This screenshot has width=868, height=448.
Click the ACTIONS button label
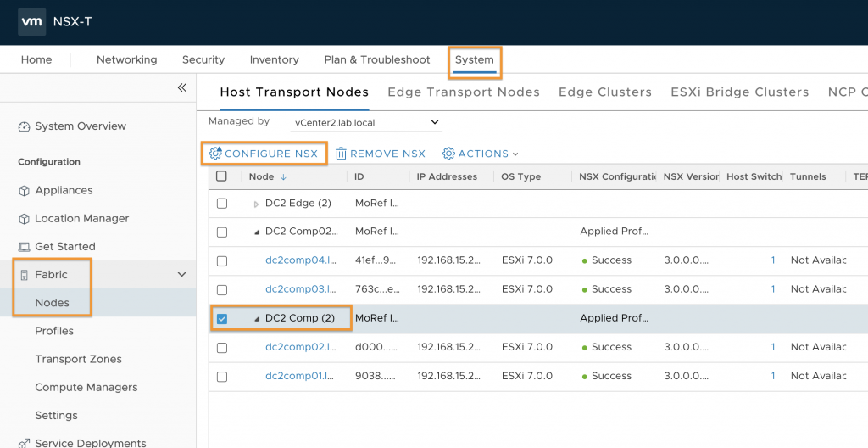coord(483,154)
